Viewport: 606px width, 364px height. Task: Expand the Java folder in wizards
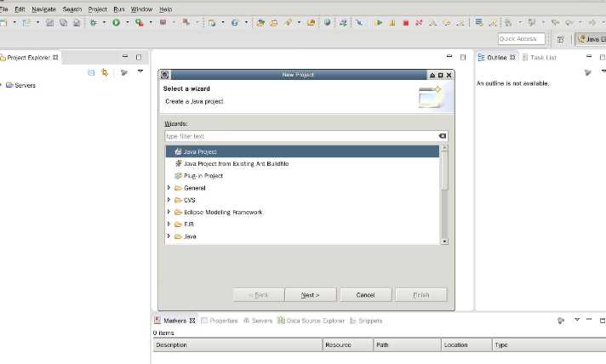(169, 236)
